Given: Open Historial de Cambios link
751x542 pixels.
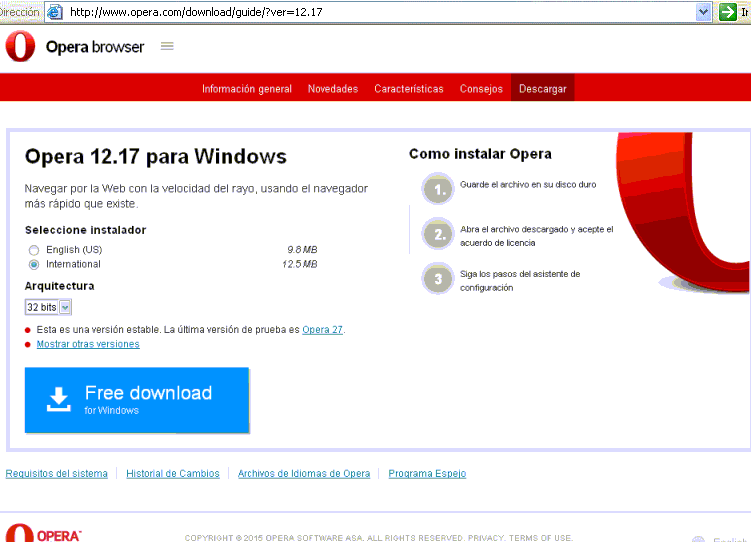Looking at the screenshot, I should coord(173,473).
